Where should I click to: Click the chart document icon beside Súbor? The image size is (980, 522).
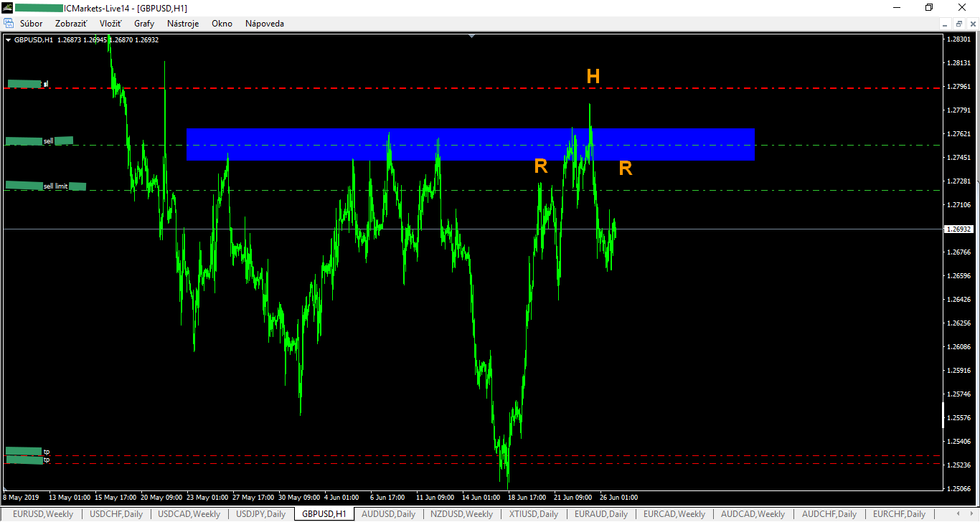click(x=9, y=24)
